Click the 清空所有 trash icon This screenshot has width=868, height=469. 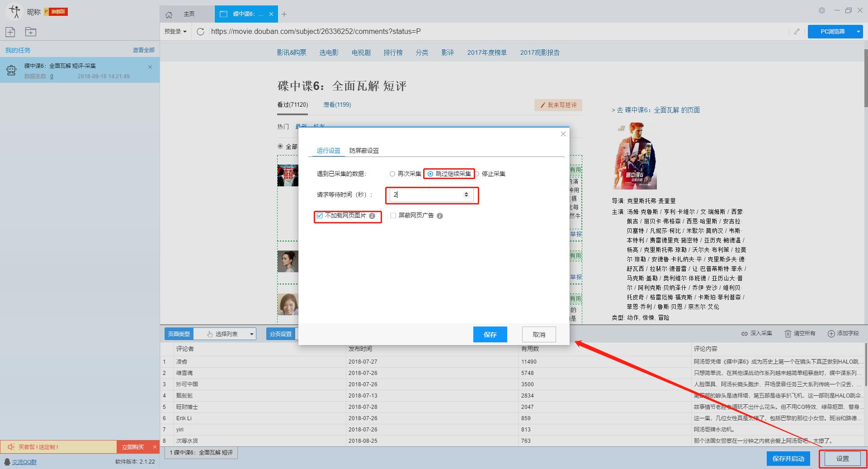(788, 333)
